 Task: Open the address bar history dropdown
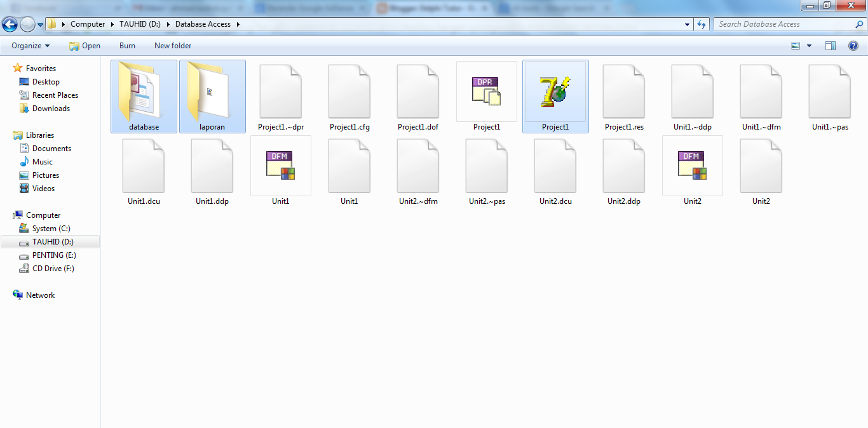[686, 23]
